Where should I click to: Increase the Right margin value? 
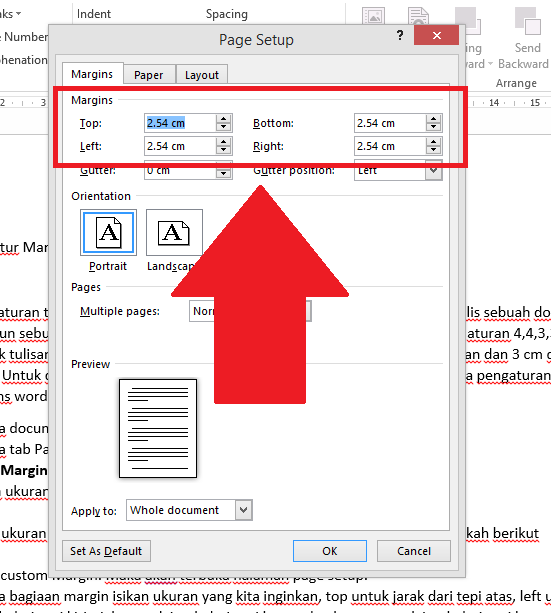click(434, 142)
